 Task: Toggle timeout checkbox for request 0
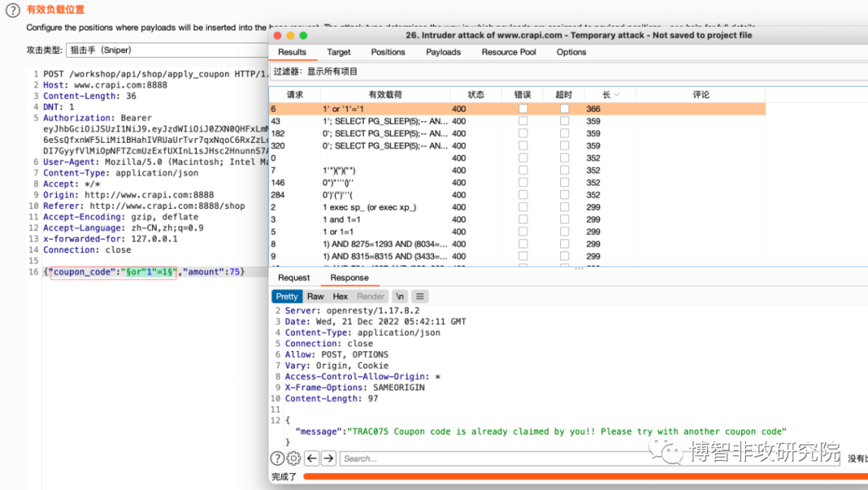pyautogui.click(x=565, y=158)
